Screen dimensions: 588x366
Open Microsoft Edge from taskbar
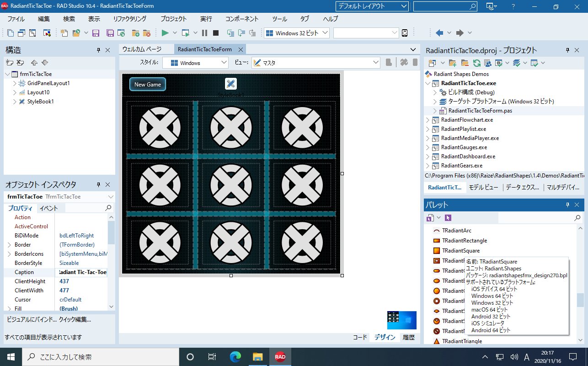coord(235,357)
